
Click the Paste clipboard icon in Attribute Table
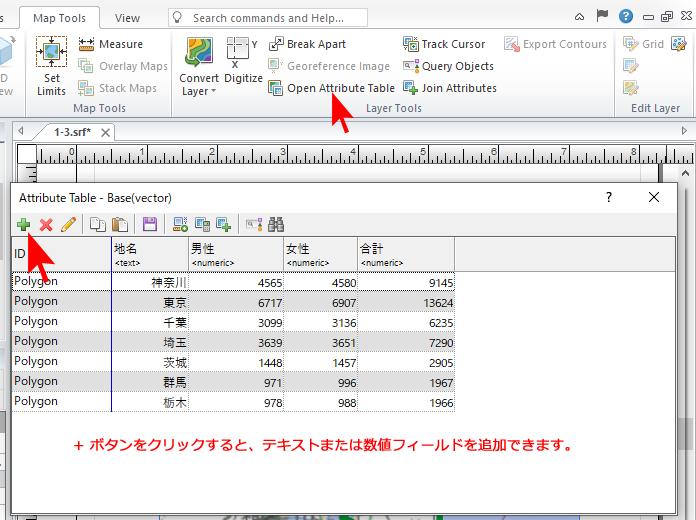120,225
